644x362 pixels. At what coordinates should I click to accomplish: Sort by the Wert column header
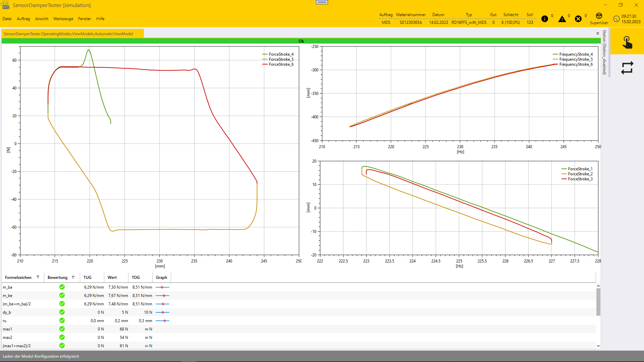point(112,277)
